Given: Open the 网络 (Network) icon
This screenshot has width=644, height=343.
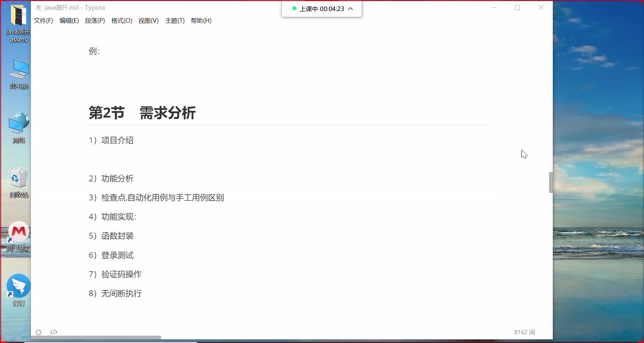Looking at the screenshot, I should [18, 126].
